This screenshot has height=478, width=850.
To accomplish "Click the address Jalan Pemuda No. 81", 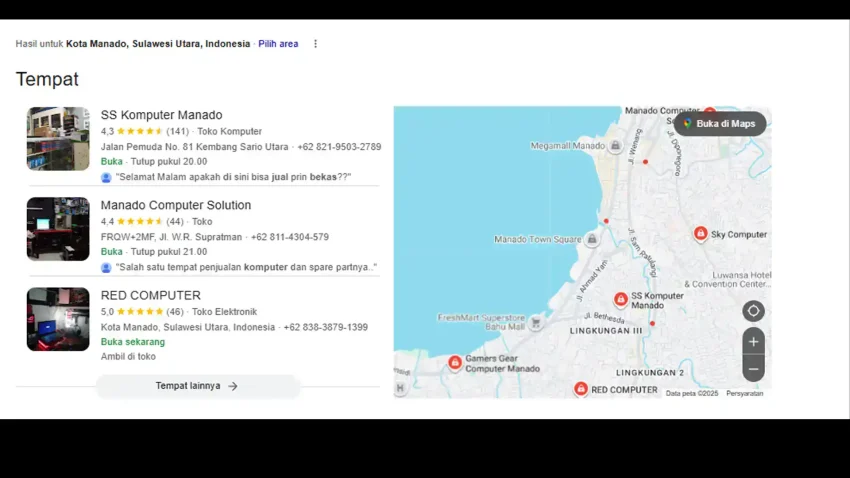I will 146,147.
